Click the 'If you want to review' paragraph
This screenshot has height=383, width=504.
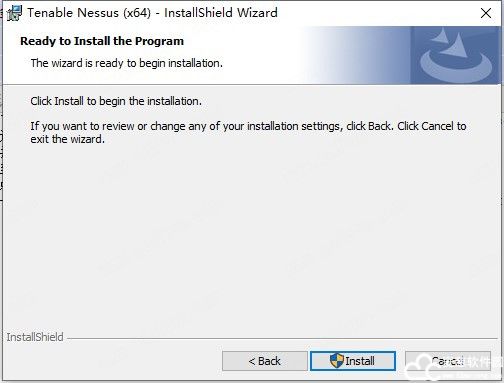pyautogui.click(x=248, y=132)
